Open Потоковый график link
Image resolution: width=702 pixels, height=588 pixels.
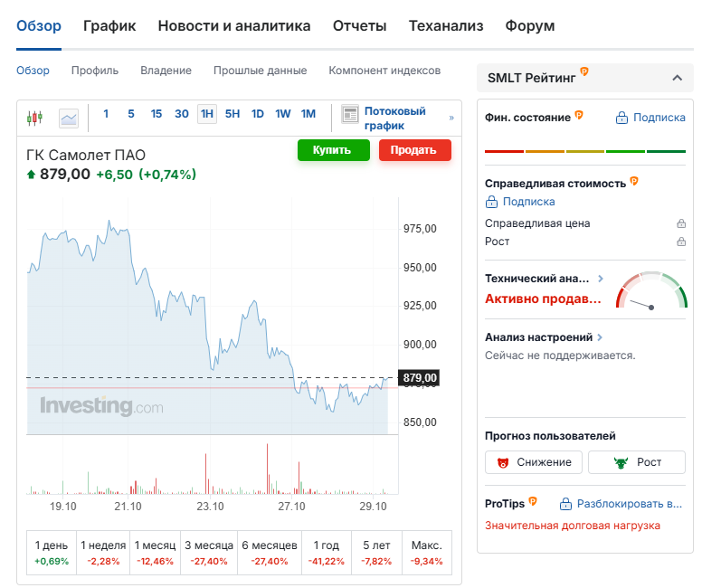(x=394, y=119)
